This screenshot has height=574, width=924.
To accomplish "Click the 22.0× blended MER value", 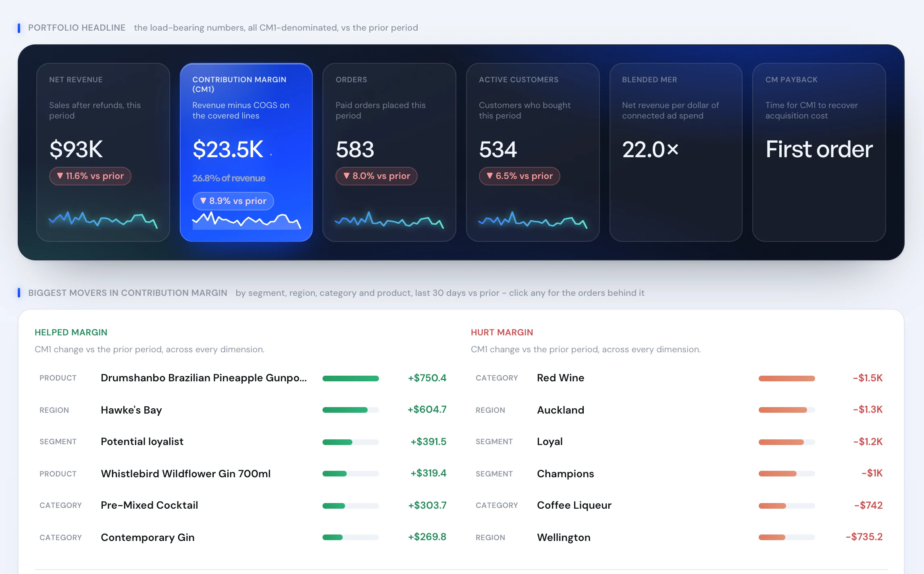I will (650, 150).
